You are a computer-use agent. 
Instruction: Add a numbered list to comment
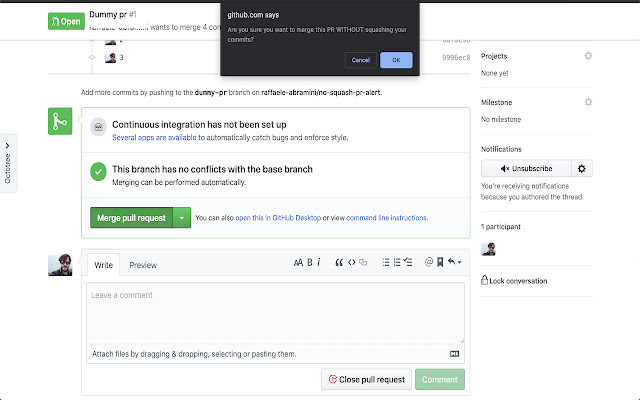point(397,262)
